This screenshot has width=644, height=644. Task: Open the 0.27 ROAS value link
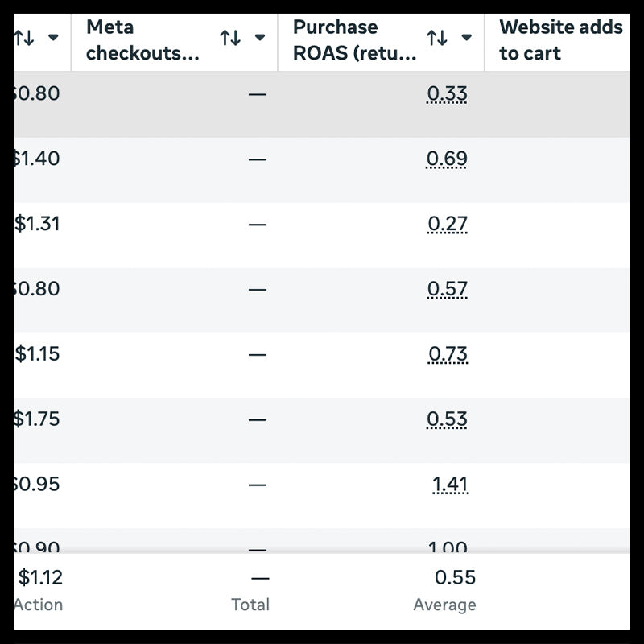447,225
